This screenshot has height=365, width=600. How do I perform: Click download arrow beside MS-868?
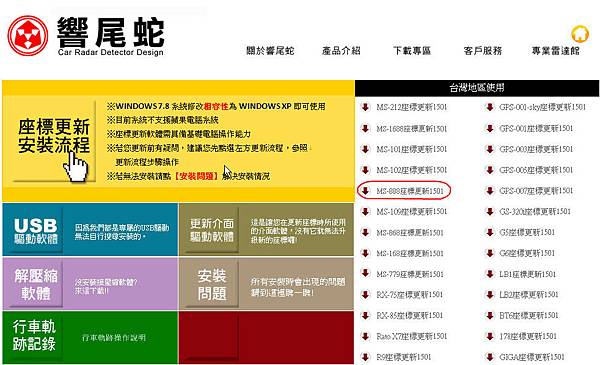(365, 232)
